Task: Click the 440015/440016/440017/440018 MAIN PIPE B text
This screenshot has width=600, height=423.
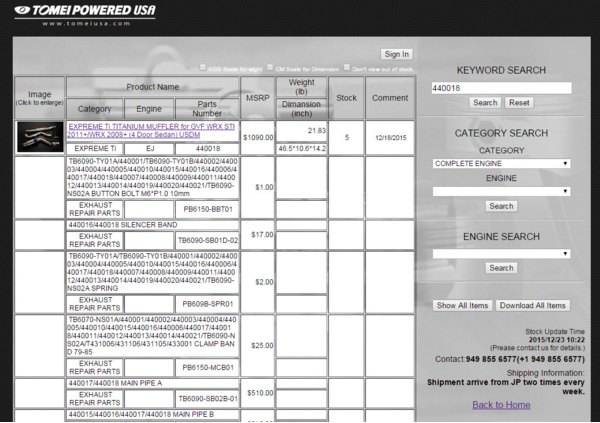Action: (x=141, y=415)
